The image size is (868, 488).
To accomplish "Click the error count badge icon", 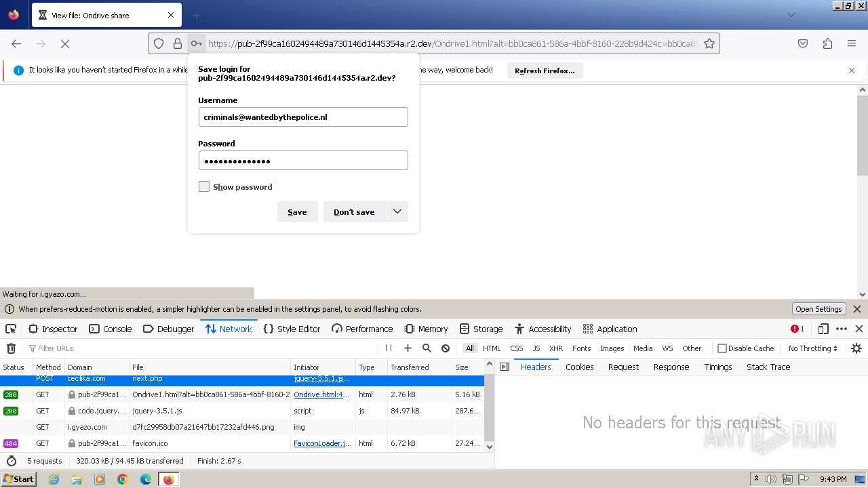I will [x=797, y=329].
